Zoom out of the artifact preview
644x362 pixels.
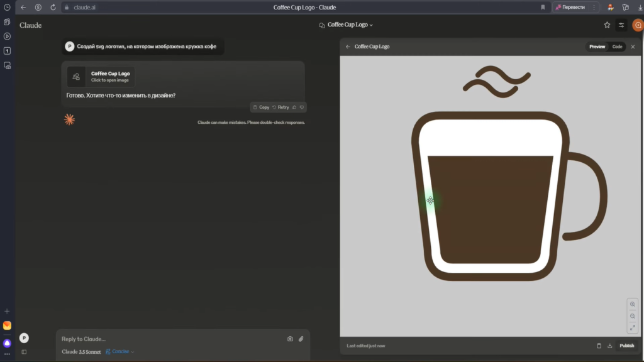coord(633,316)
